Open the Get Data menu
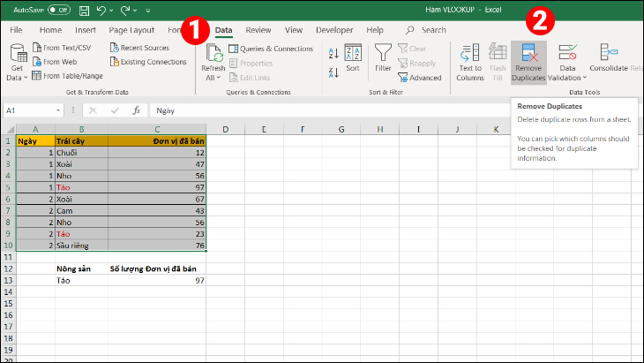Image resolution: width=644 pixels, height=363 pixels. click(x=18, y=62)
